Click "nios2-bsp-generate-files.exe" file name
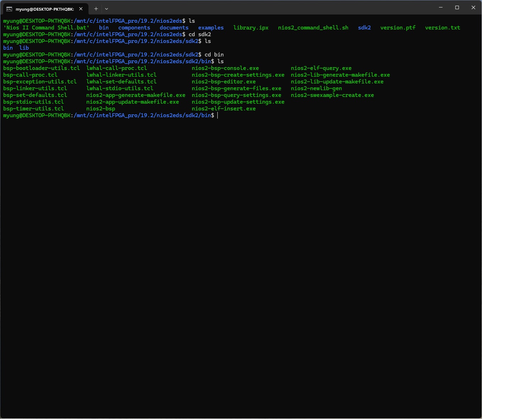Viewport: 532px width, 419px height. tap(237, 88)
